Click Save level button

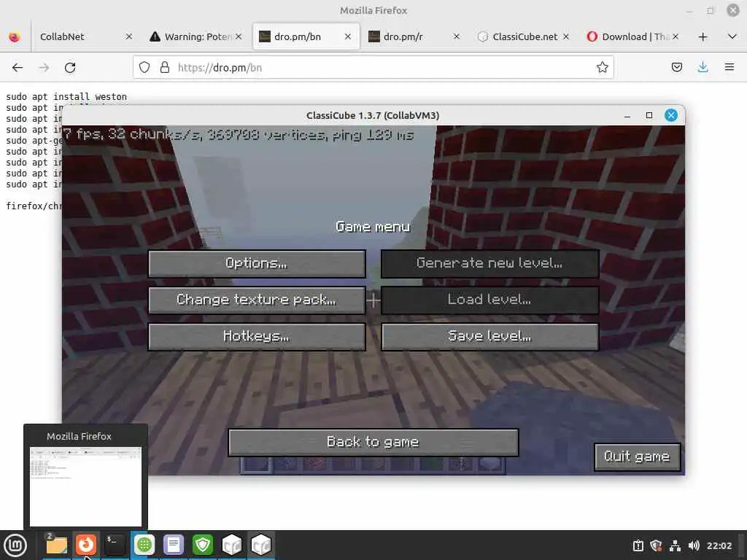click(x=489, y=337)
